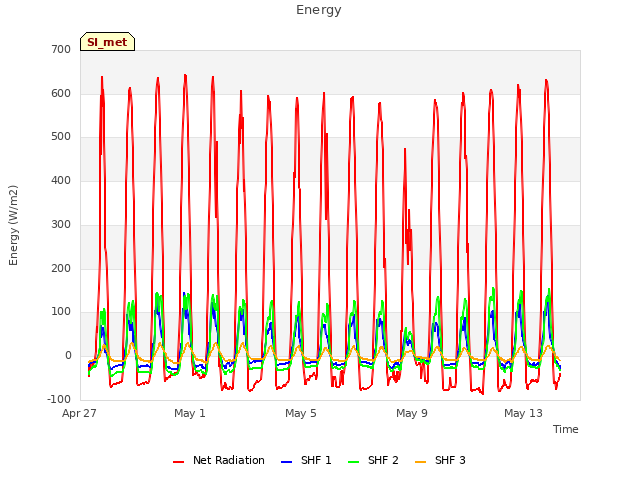Screen dimensions: 640x480
Task: Click the red Net Radiation legend swatch
Action: 178,462
